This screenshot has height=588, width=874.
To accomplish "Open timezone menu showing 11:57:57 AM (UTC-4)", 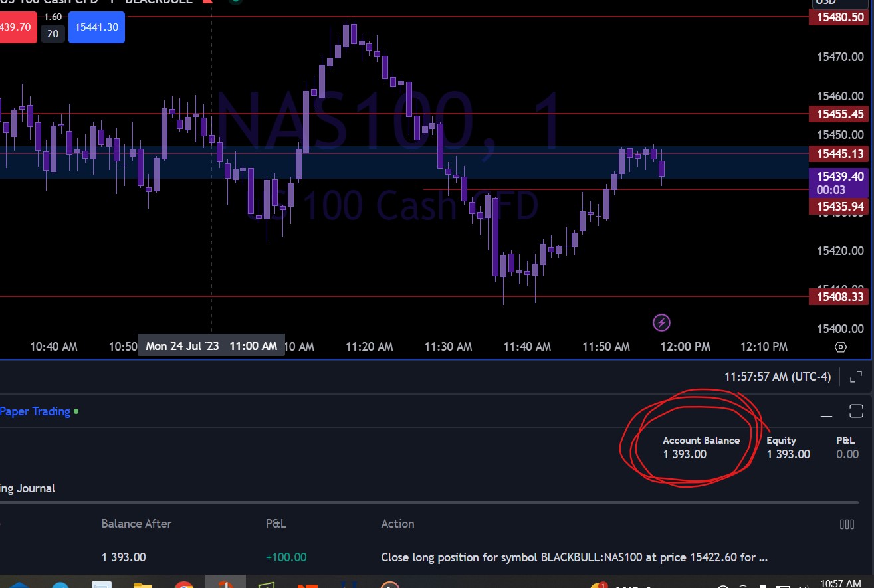I will pos(778,377).
